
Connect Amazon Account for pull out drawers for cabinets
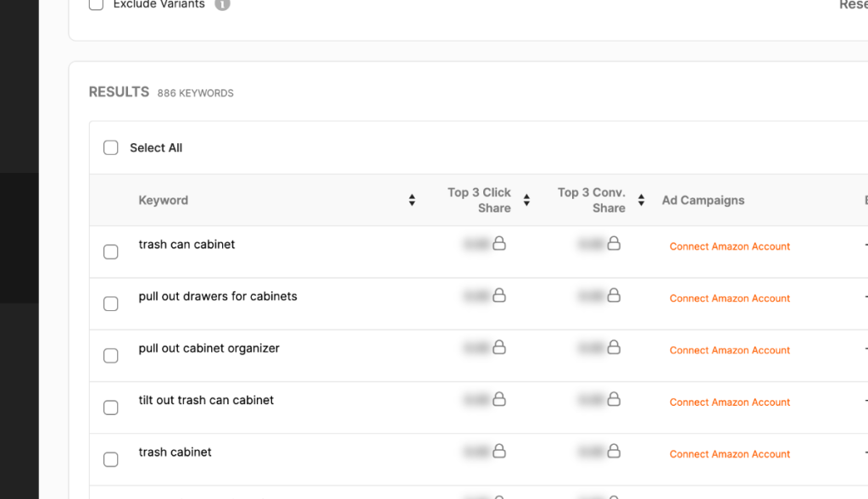click(x=730, y=299)
